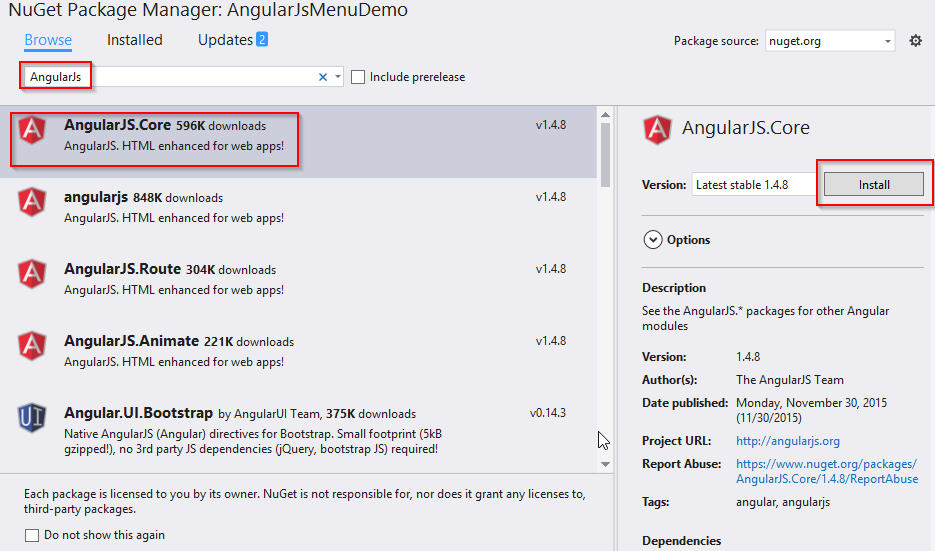
Task: Click the Report Abuse nuget.org link
Action: pos(826,471)
